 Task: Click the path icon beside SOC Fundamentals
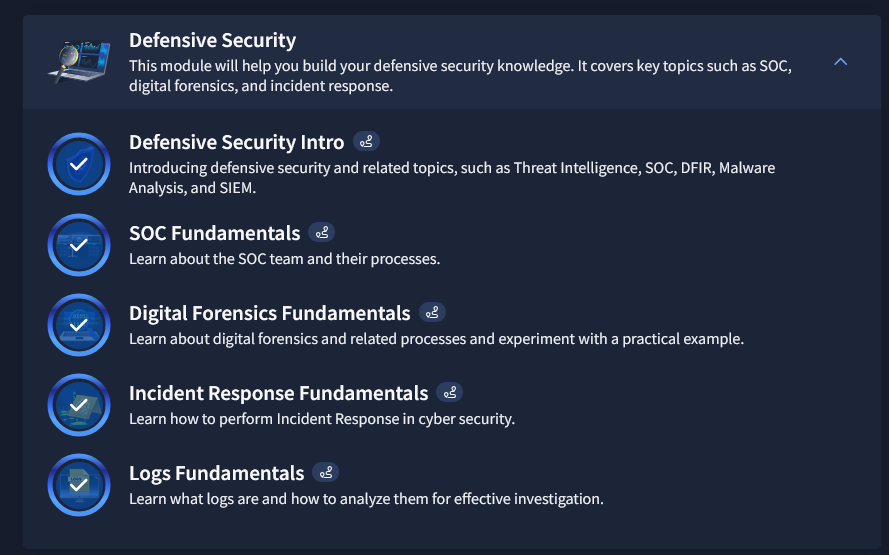tap(322, 233)
